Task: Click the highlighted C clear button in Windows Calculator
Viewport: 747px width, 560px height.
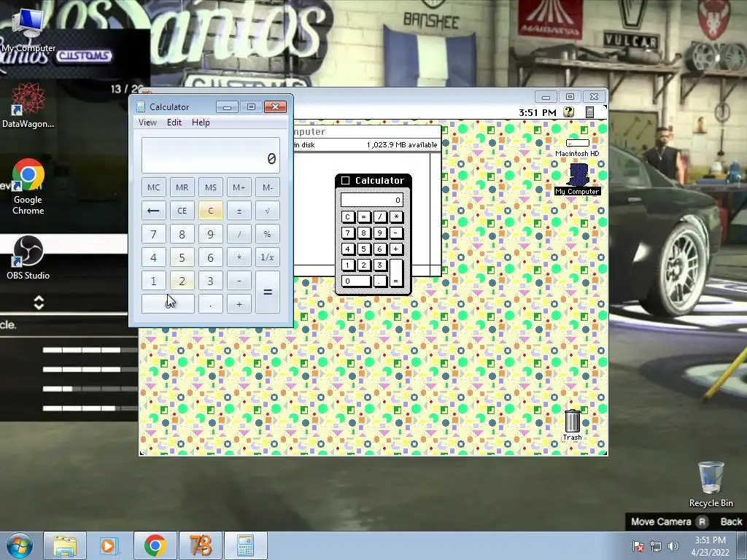Action: pos(211,211)
